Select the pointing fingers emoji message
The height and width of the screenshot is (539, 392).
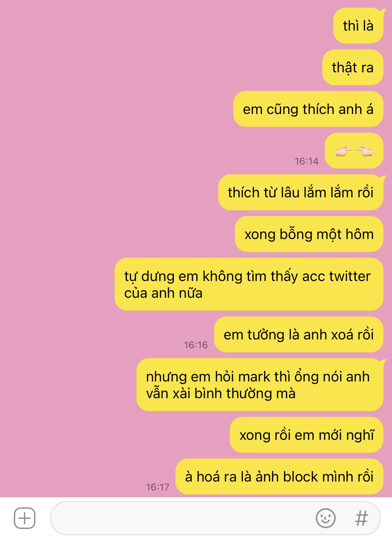click(354, 151)
